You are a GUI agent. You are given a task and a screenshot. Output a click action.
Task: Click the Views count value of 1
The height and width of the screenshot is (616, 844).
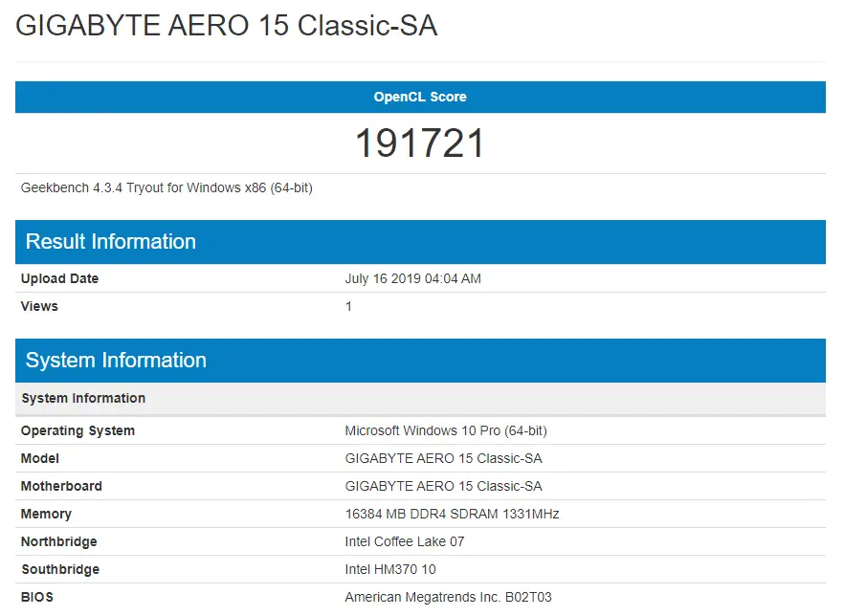click(348, 307)
